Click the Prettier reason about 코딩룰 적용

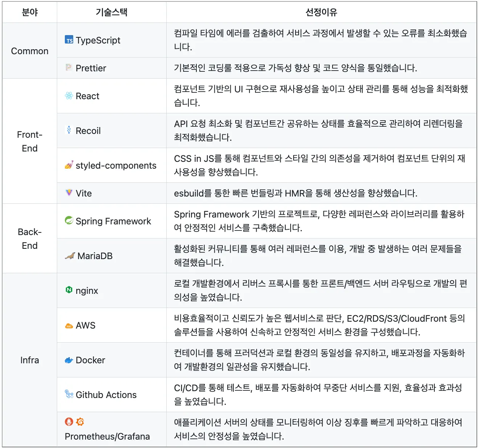[x=296, y=68]
